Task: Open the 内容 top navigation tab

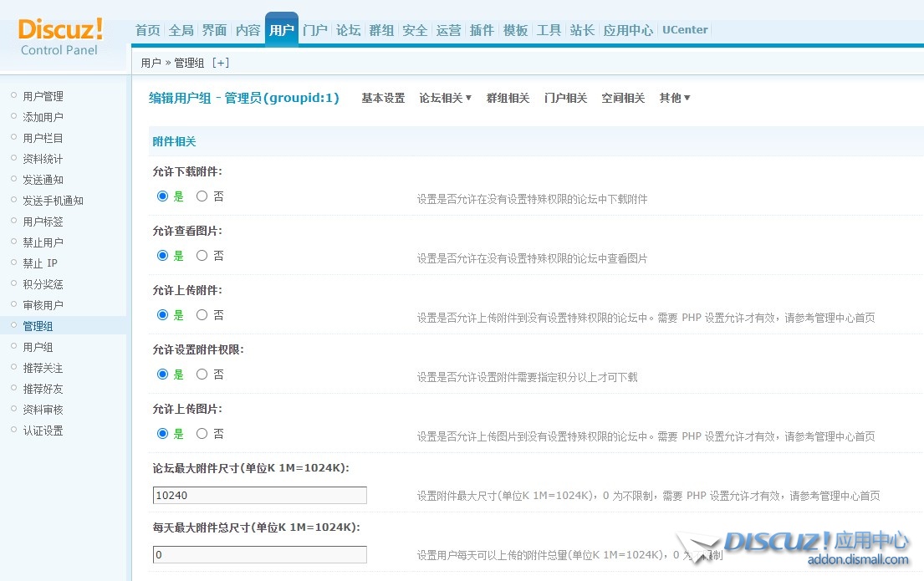Action: pyautogui.click(x=248, y=30)
